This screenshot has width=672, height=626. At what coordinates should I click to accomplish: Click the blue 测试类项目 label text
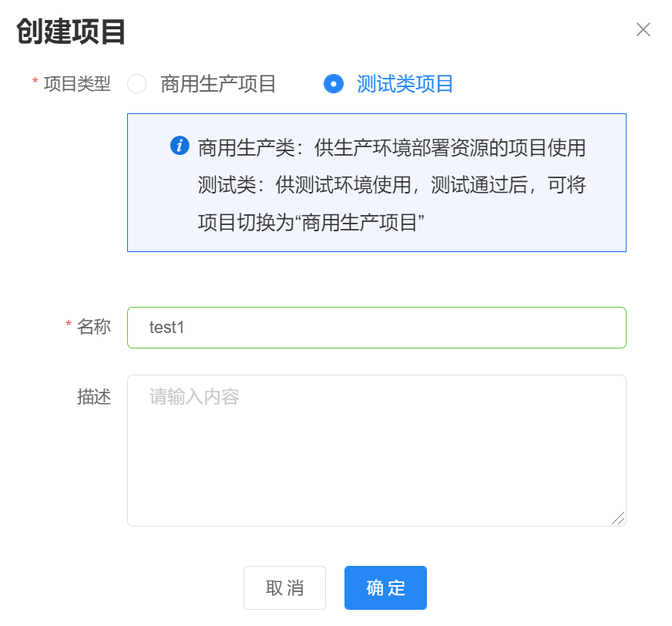pyautogui.click(x=405, y=84)
